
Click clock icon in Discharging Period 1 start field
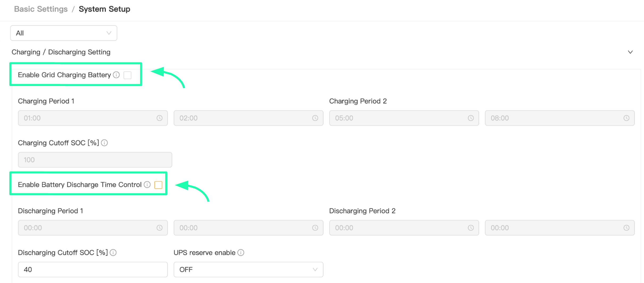pos(160,228)
